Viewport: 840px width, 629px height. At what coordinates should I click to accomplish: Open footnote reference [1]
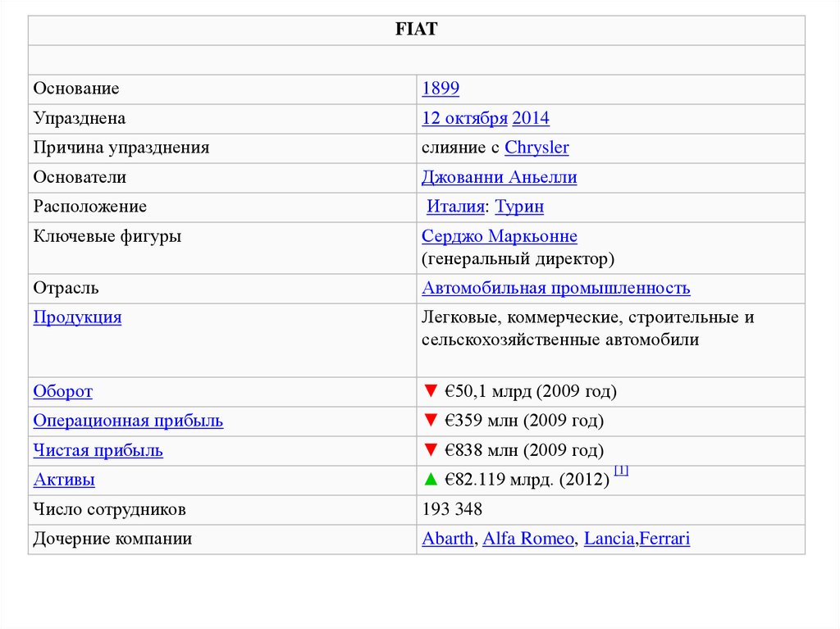(x=621, y=471)
